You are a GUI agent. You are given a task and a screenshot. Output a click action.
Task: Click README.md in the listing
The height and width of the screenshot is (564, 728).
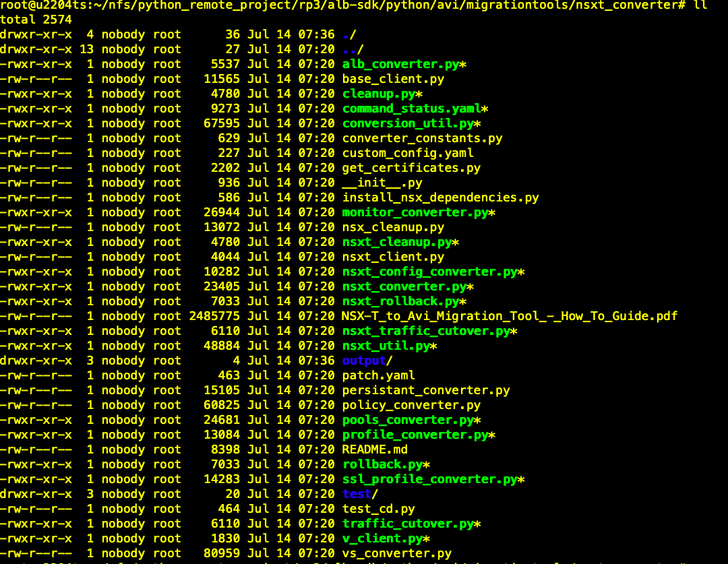tap(375, 449)
